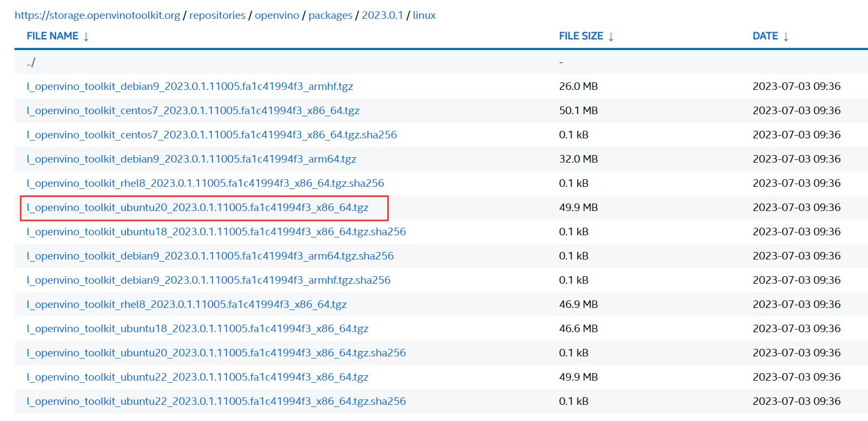Click the FILE NAME sort arrow icon

[86, 37]
